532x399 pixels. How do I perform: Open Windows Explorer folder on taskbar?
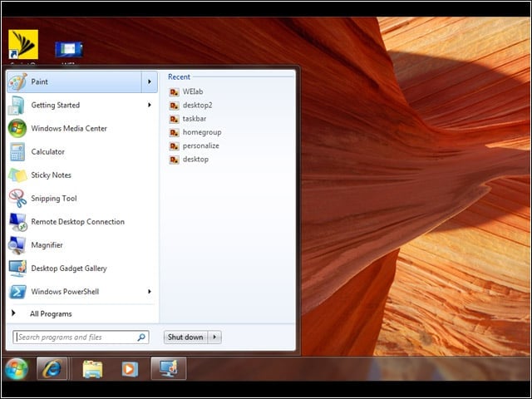(92, 369)
